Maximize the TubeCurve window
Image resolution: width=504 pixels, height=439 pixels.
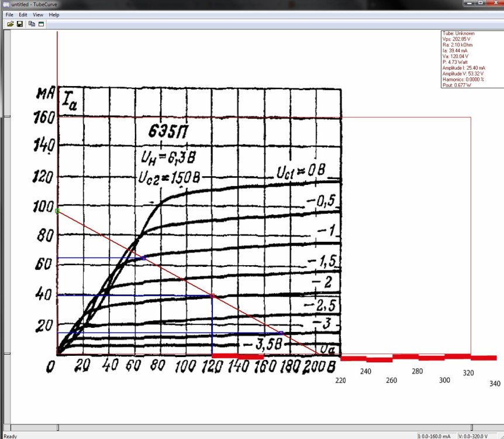click(x=479, y=4)
